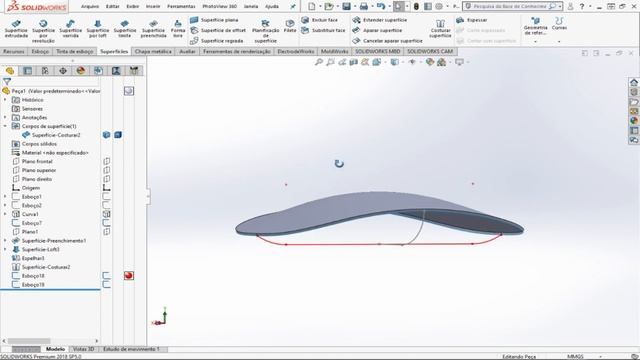Switch to the Chapa metálica ribbon tab
Screen dimensions: 640x360
click(153, 51)
